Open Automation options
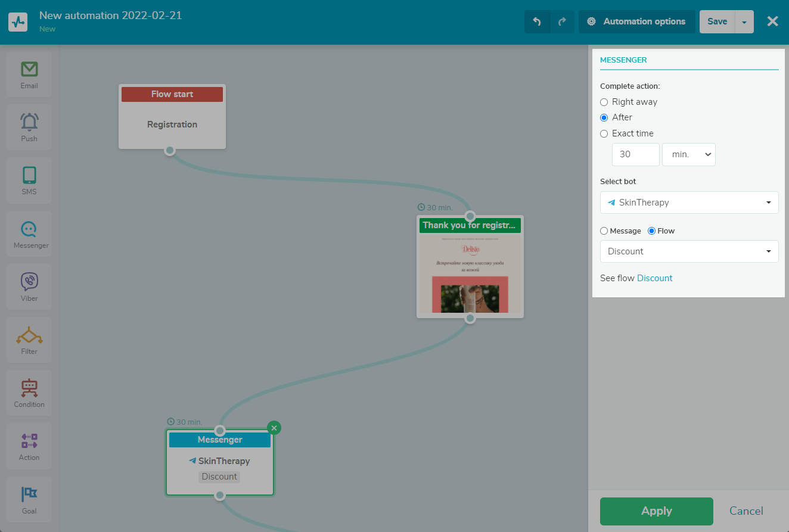Screen dimensions: 789x532 click(636, 21)
